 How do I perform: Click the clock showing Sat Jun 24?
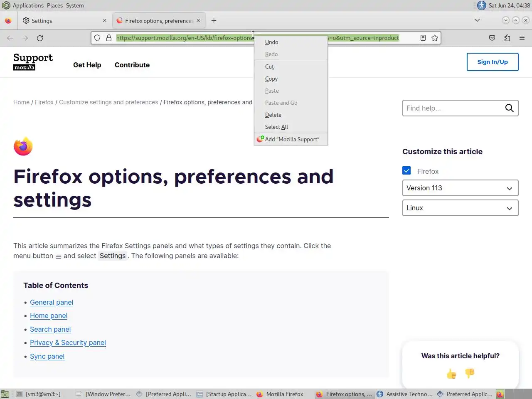(x=509, y=5)
